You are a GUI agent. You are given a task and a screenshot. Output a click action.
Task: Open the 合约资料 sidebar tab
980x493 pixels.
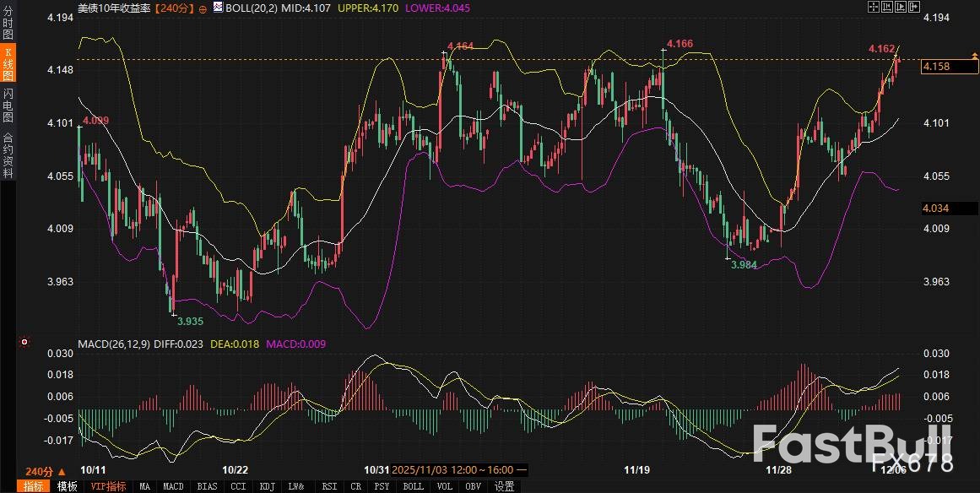click(x=8, y=154)
